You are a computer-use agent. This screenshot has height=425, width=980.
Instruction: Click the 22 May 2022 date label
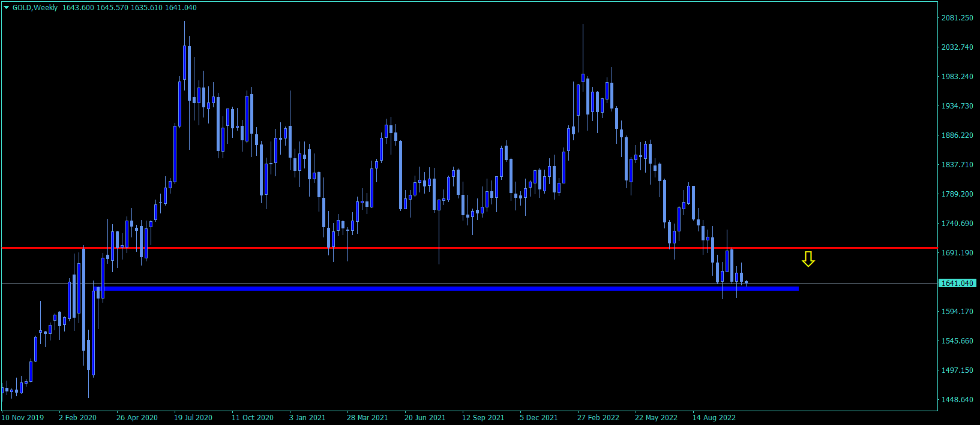(x=656, y=418)
